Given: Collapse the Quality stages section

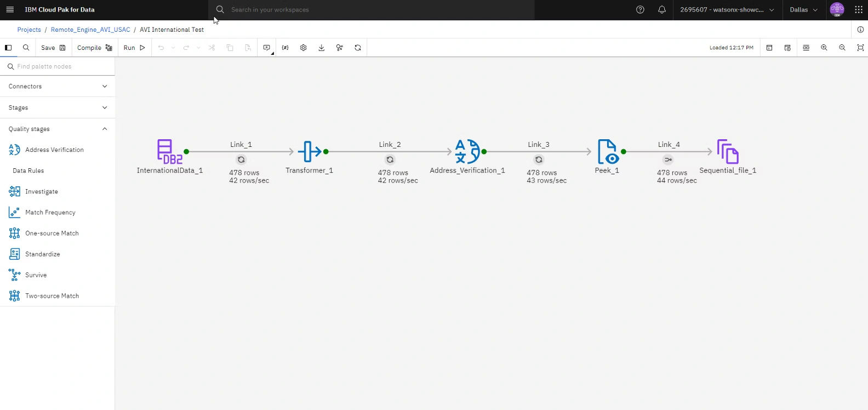Looking at the screenshot, I should (x=58, y=129).
